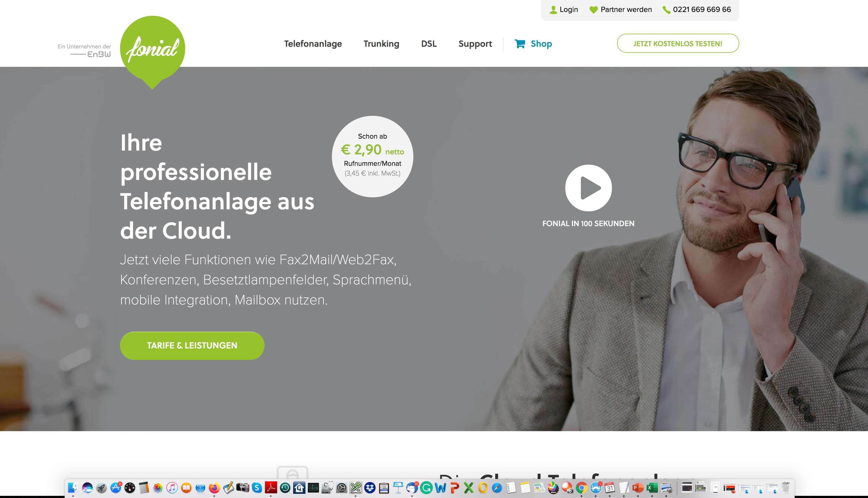Open the Books app in Dock
This screenshot has width=868, height=498.
(x=186, y=488)
